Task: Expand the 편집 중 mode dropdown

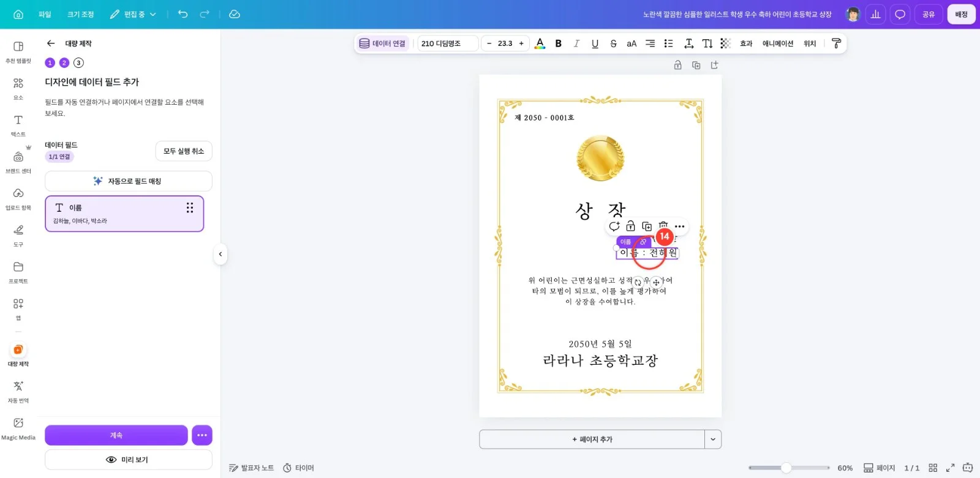Action: [133, 14]
